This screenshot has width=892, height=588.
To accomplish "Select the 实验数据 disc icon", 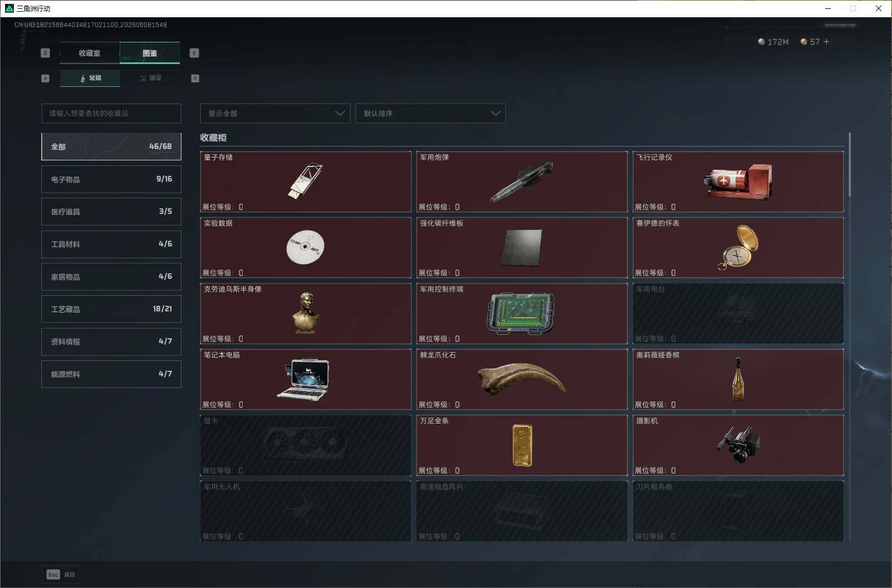I will 305,247.
